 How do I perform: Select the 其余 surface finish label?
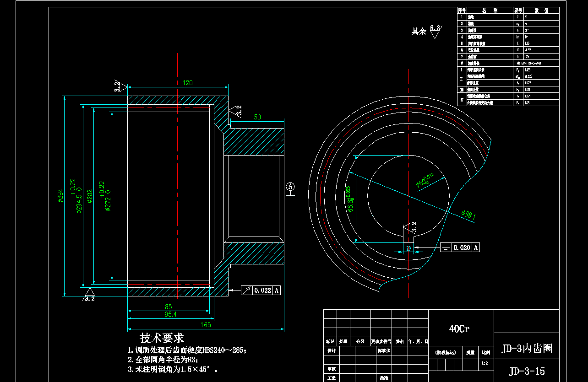click(x=419, y=31)
